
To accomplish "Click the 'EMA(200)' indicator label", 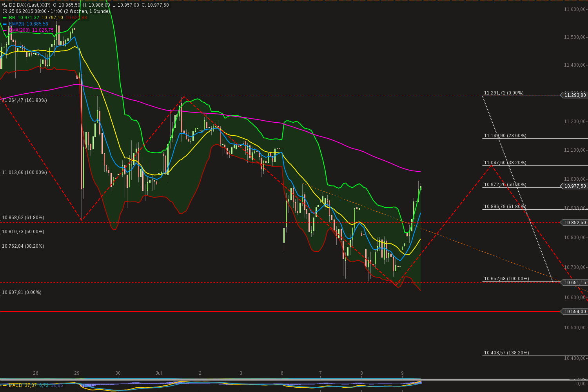I will point(19,30).
